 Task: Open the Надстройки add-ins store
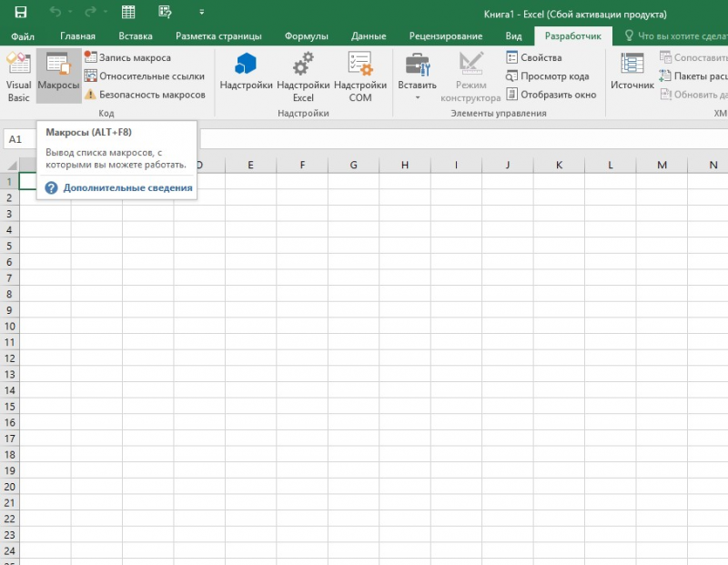coord(246,73)
